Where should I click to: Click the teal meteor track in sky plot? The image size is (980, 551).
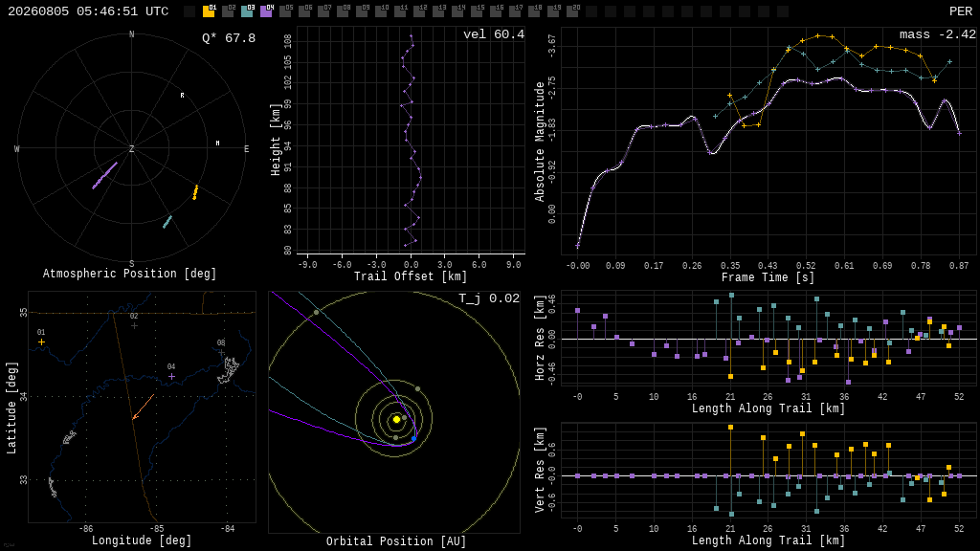(x=167, y=222)
